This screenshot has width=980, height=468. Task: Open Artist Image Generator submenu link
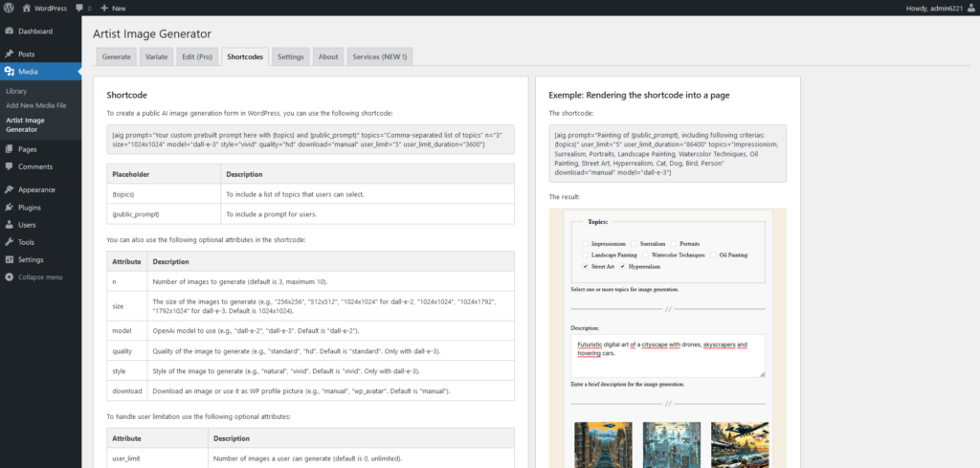click(x=25, y=125)
